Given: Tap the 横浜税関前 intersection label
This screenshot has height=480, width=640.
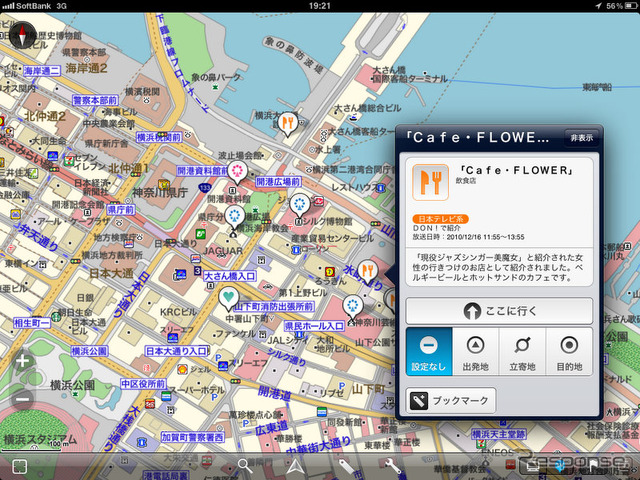Looking at the screenshot, I should point(159,138).
